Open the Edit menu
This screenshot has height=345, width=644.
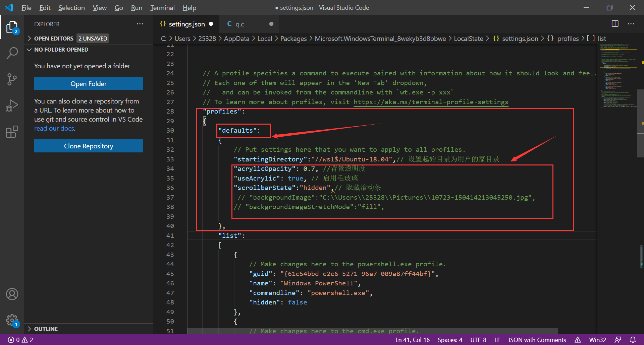45,7
